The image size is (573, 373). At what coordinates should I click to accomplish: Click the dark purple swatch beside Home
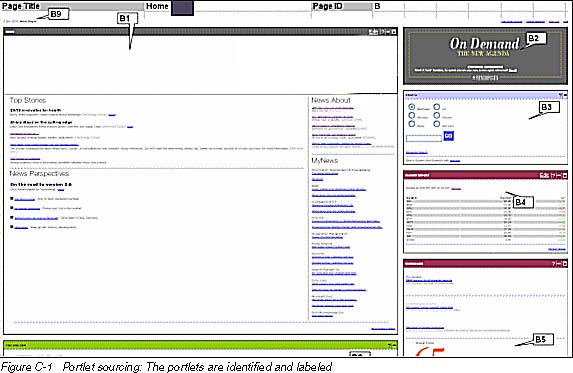tap(182, 8)
